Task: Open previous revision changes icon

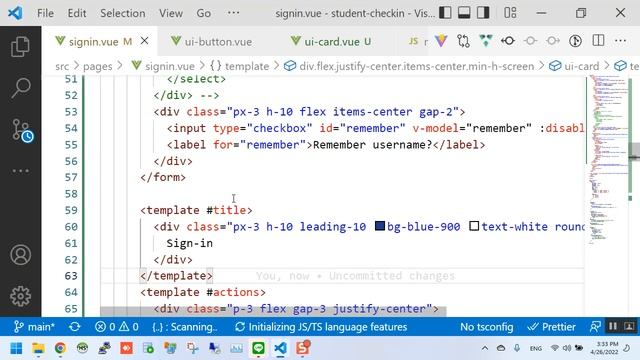Action: click(x=508, y=41)
